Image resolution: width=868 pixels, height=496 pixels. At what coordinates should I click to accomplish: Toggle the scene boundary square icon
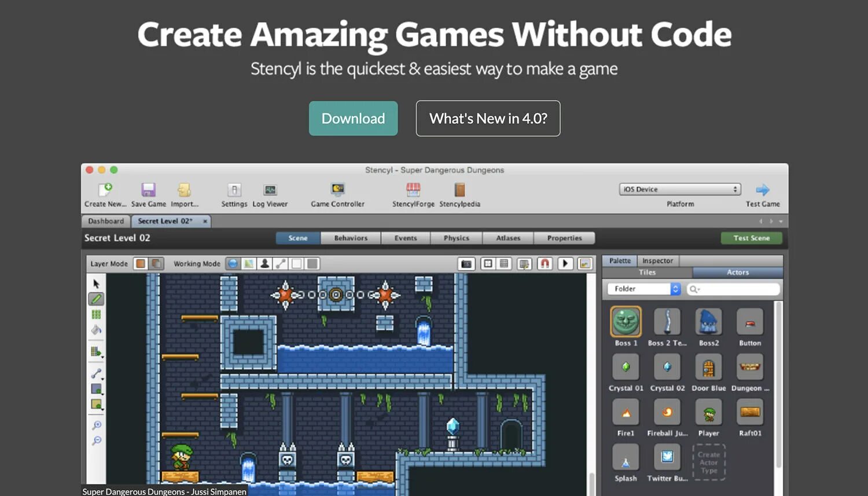[x=488, y=264]
